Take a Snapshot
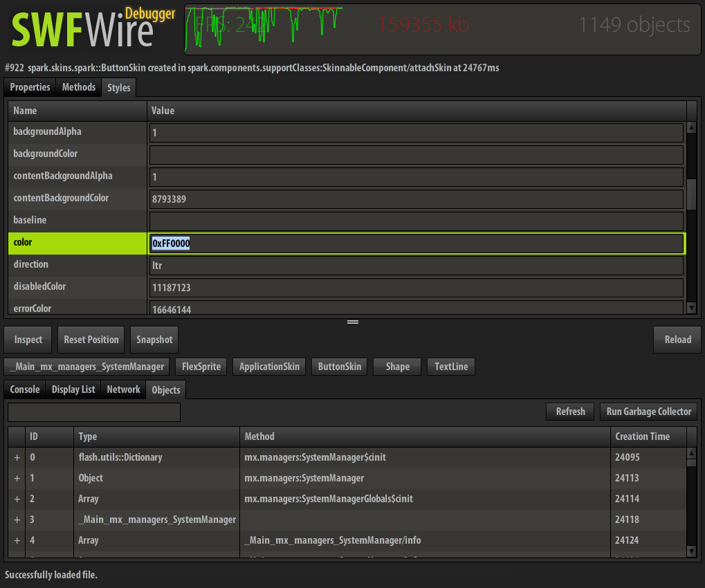This screenshot has width=705, height=588. click(154, 340)
